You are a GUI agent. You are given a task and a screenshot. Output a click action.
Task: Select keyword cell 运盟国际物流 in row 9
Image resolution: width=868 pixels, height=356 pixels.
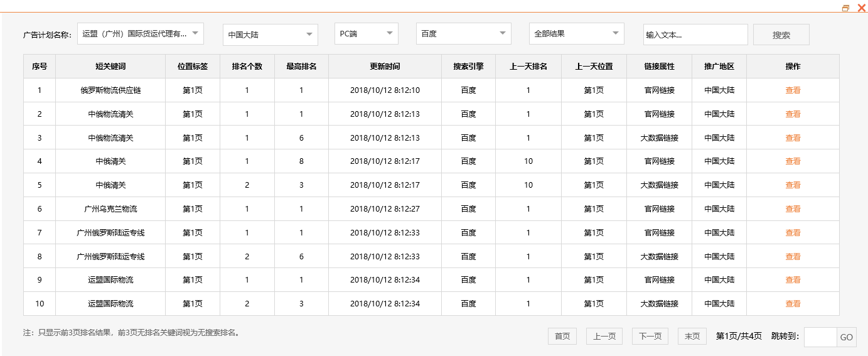click(110, 280)
